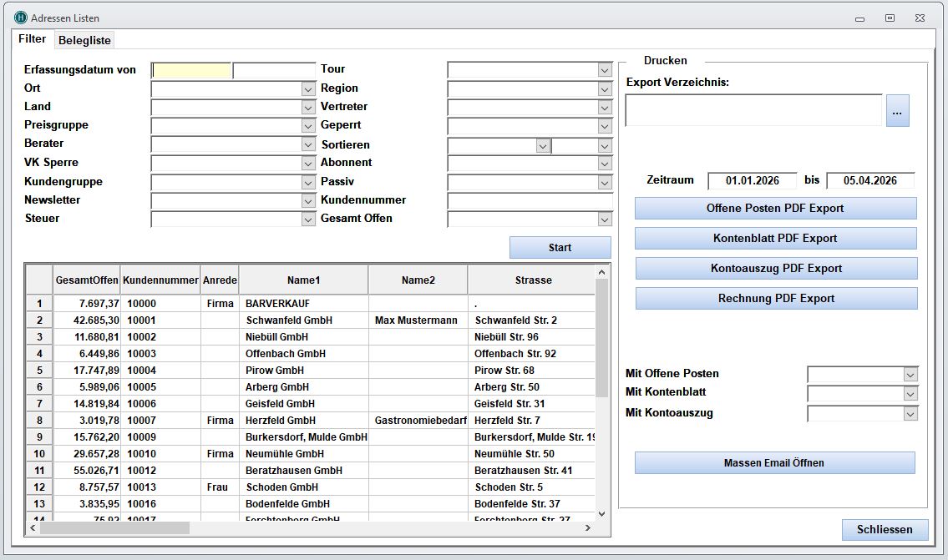
Task: Expand the Kundengruppe dropdown list
Action: coord(307,182)
